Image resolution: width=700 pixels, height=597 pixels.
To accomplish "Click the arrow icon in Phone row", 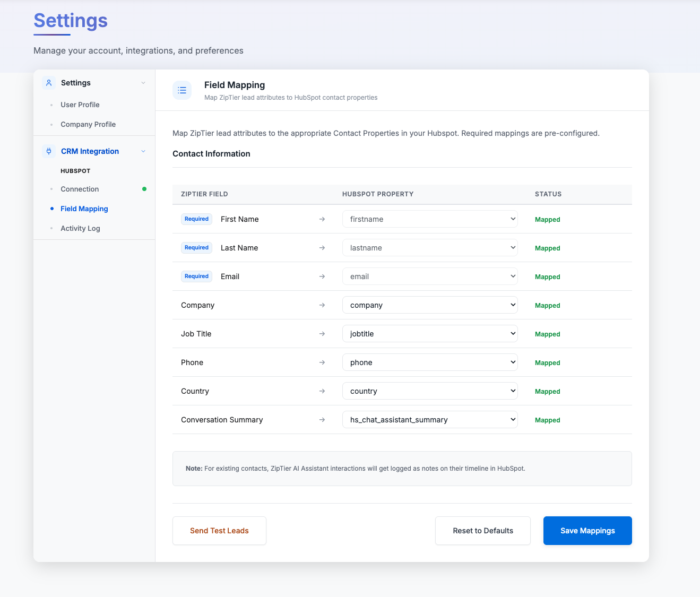I will tap(322, 362).
